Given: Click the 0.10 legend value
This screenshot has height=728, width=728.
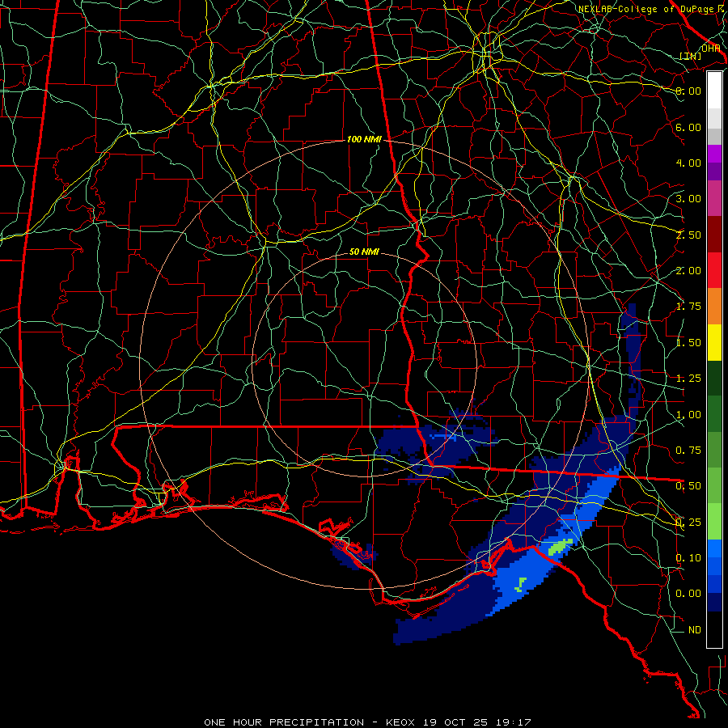Looking at the screenshot, I should coord(688,558).
